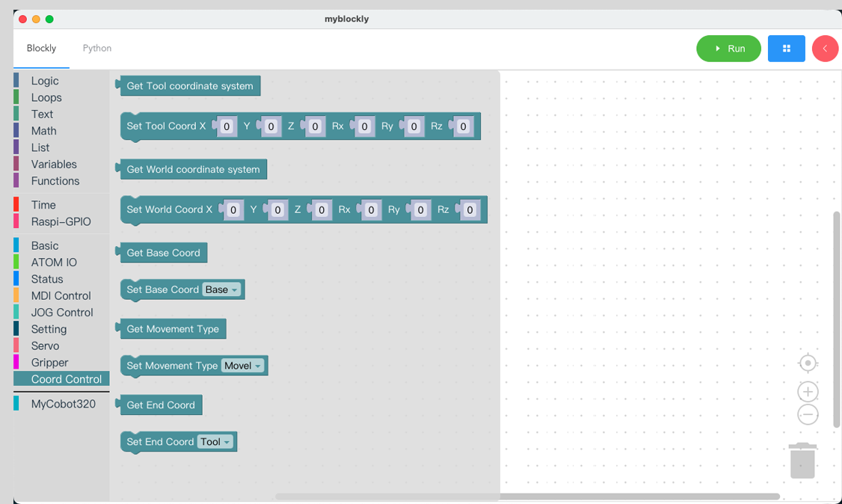Screen dimensions: 842x504
Task: Zoom in with the plus icon
Action: 808,392
